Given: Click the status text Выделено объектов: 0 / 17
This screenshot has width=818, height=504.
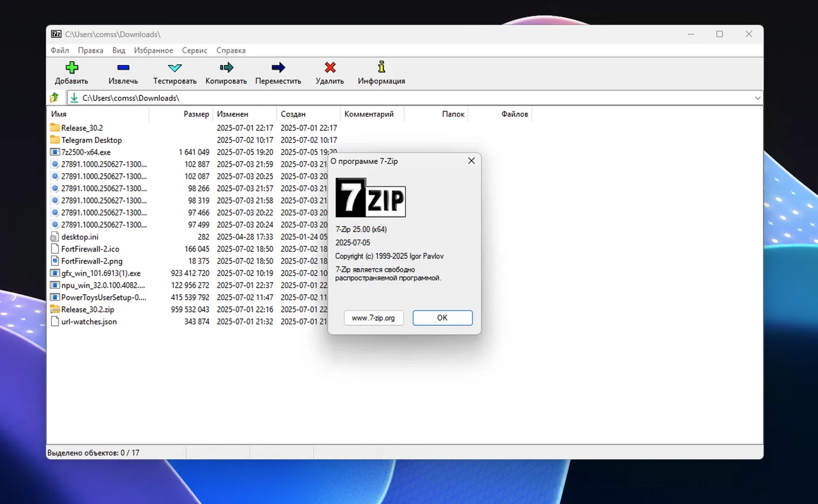Looking at the screenshot, I should 93,453.
